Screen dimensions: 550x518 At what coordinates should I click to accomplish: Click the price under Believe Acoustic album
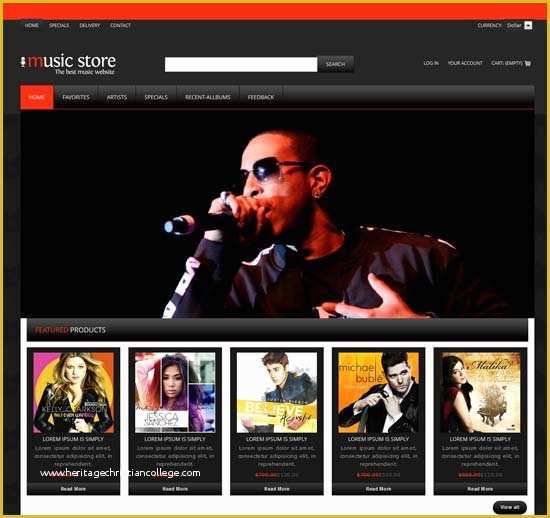[277, 475]
